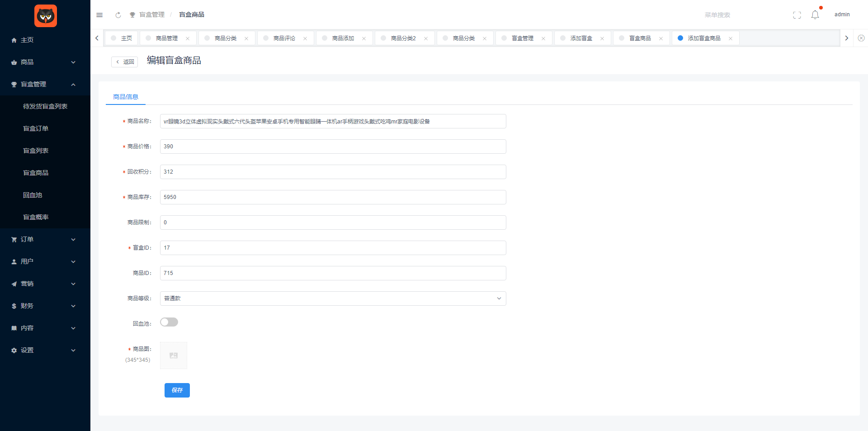Expand the 设置 sidebar menu
The width and height of the screenshot is (868, 431).
45,350
